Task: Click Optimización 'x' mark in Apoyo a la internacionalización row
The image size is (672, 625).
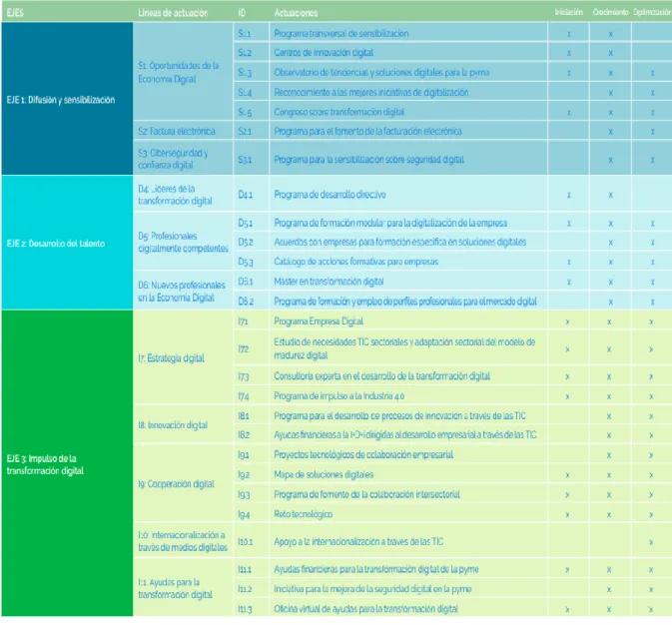Action: [651, 542]
